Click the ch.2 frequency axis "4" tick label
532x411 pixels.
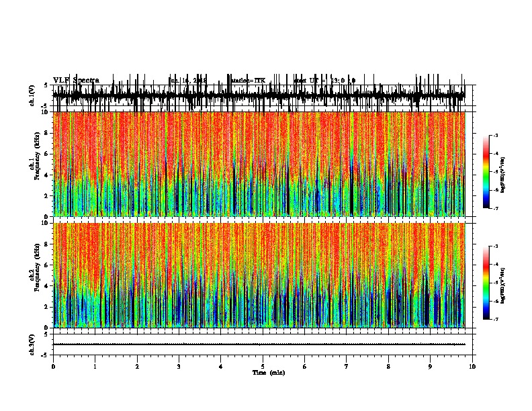click(x=47, y=286)
